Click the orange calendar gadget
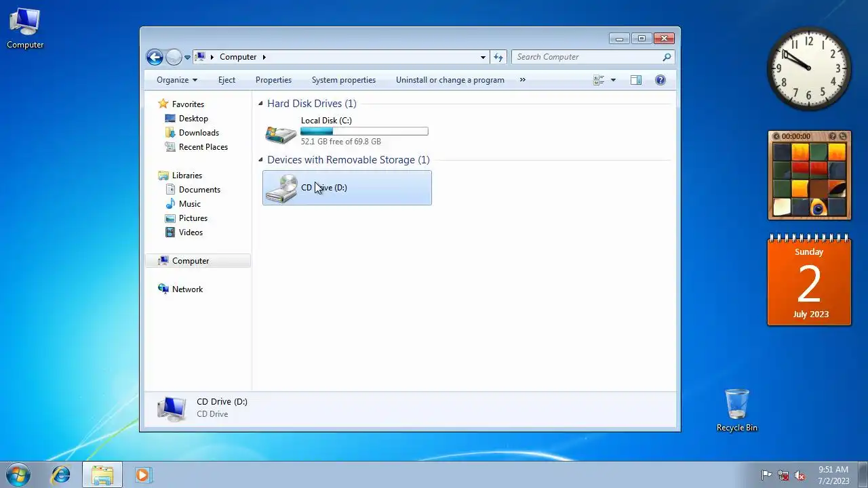This screenshot has height=488, width=868. point(809,281)
